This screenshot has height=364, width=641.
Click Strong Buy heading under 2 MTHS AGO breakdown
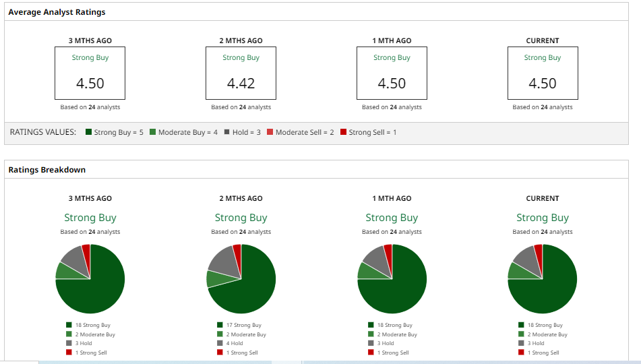[241, 218]
